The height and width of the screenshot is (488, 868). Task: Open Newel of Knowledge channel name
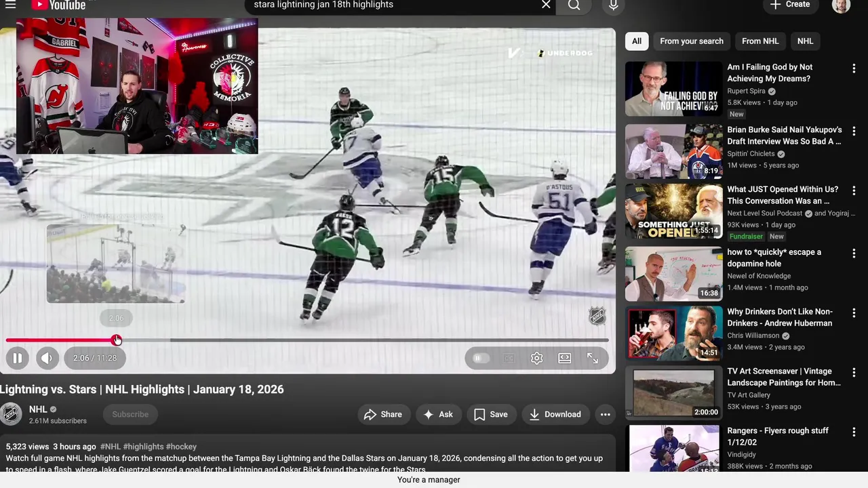pos(759,276)
